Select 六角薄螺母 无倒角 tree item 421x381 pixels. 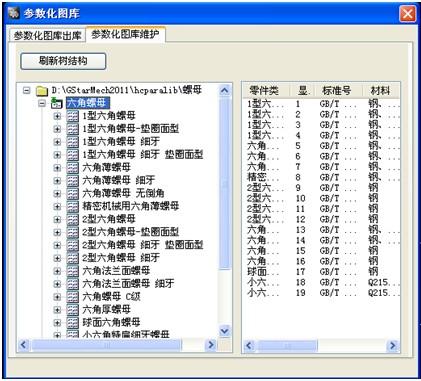pos(123,193)
